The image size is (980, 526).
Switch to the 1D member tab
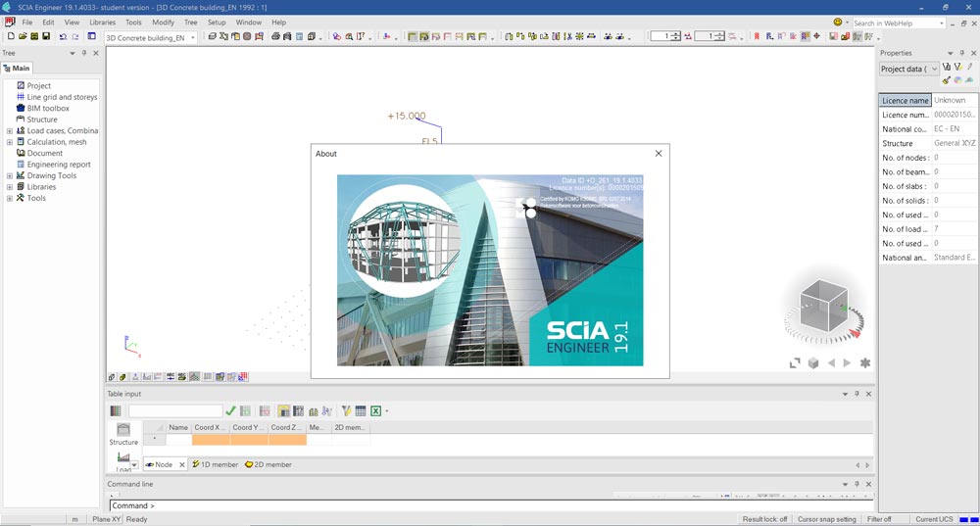[215, 464]
